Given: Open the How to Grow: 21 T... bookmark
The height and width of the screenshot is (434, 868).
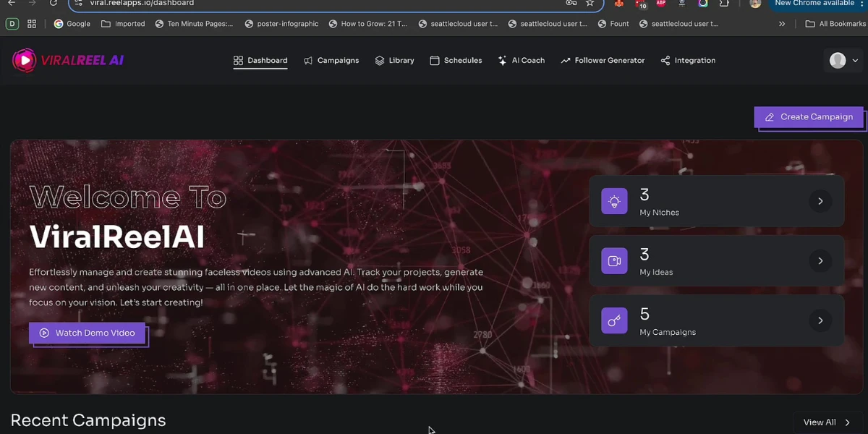Looking at the screenshot, I should [x=368, y=24].
